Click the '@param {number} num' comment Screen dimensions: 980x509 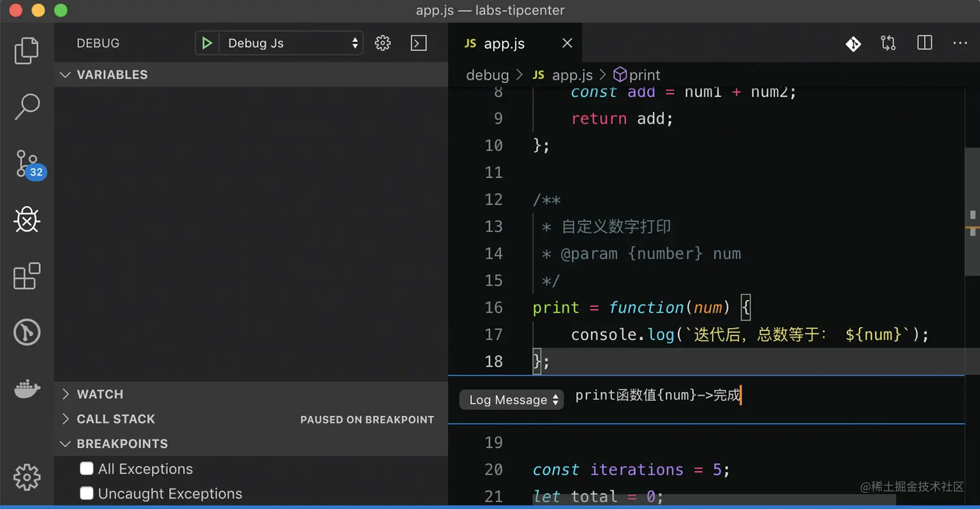(651, 253)
